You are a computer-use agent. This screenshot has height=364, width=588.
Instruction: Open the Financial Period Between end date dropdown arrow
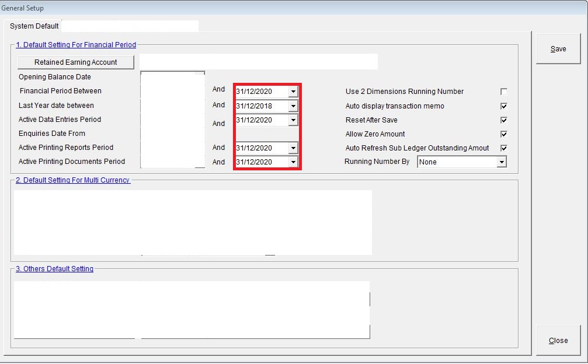(293, 92)
